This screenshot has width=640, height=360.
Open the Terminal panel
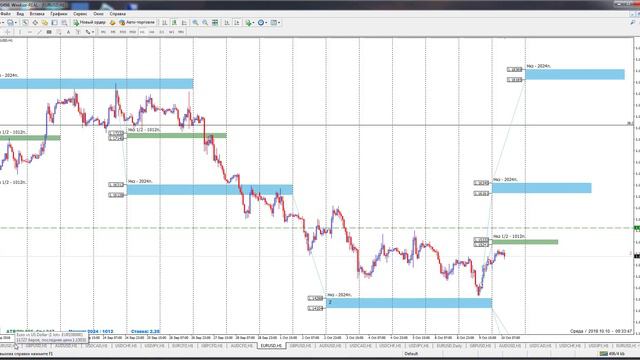(x=55, y=22)
